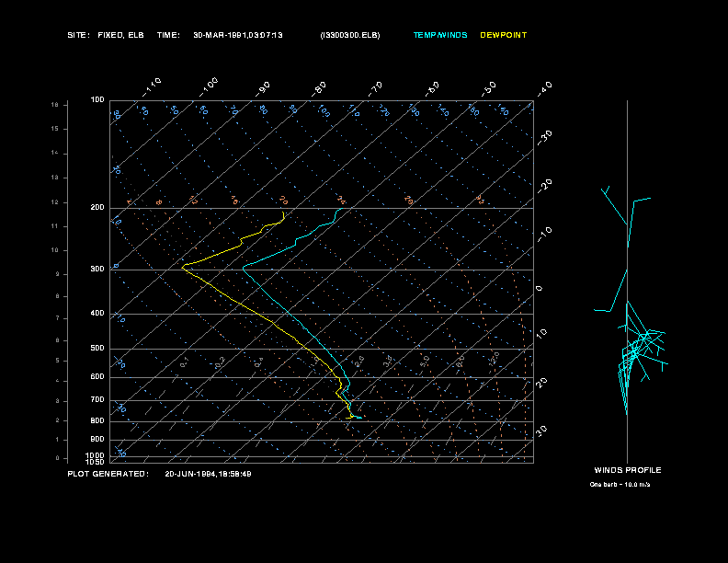This screenshot has height=563, width=728.
Task: Click the 'SITE:' header label
Action: pyautogui.click(x=78, y=35)
